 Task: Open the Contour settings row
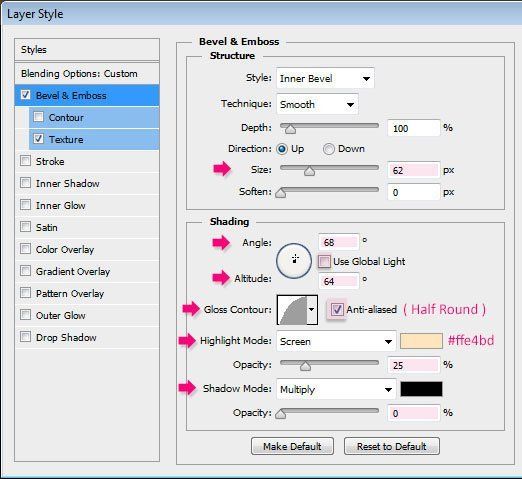(x=94, y=117)
